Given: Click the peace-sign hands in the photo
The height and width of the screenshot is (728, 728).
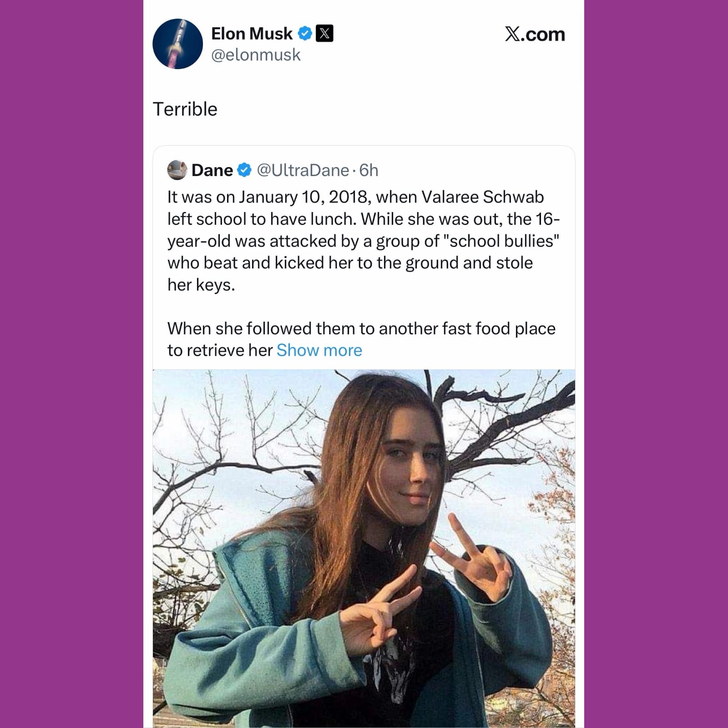Looking at the screenshot, I should [x=473, y=560].
